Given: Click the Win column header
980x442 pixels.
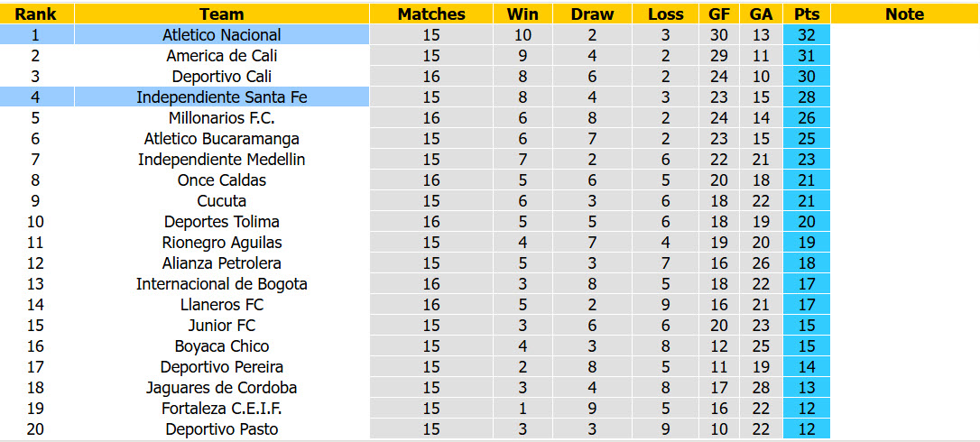Looking at the screenshot, I should [x=522, y=14].
